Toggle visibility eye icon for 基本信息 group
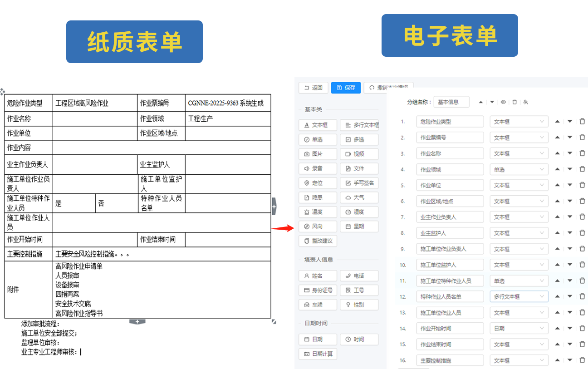This screenshot has width=588, height=389. pyautogui.click(x=503, y=102)
